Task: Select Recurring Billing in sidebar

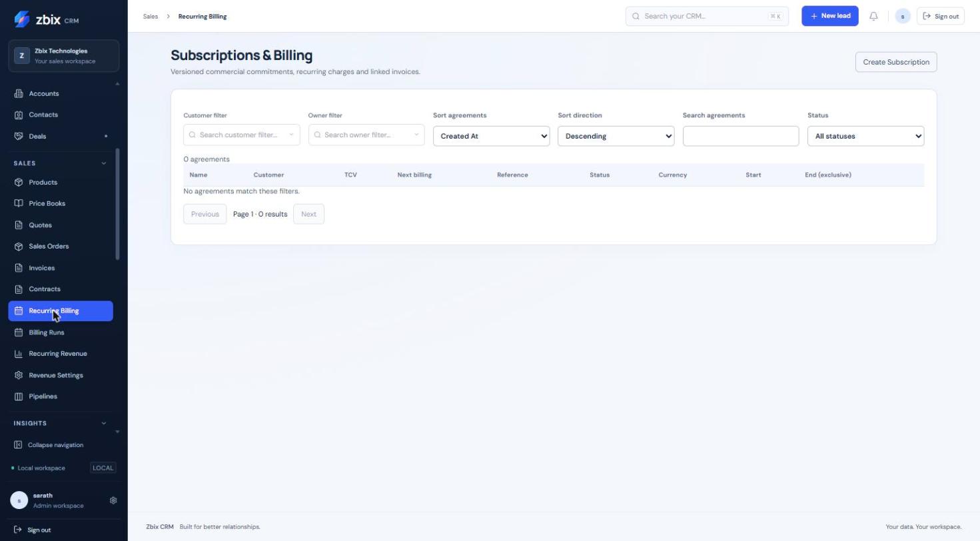Action: [x=61, y=311]
